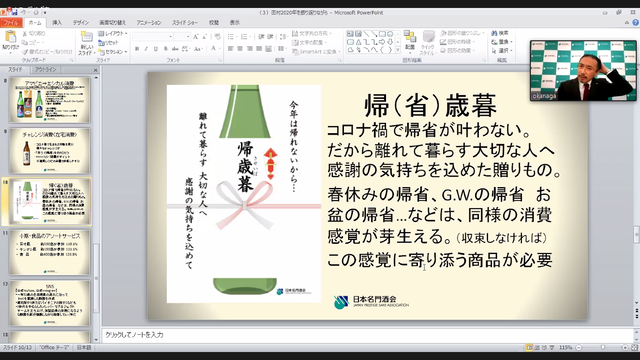Switch to the Insert (挿入) ribbon tab
The height and width of the screenshot is (360, 640).
tap(57, 23)
